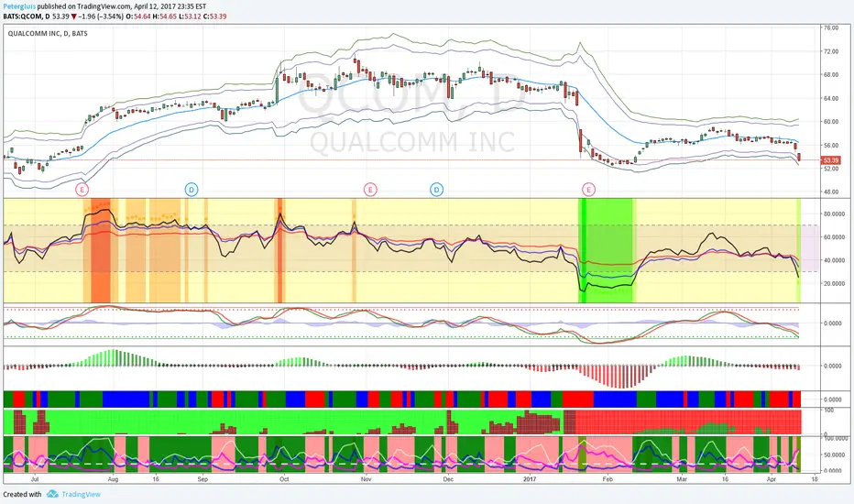This screenshot has width=854, height=504.
Task: Click the 76.00 price axis label
Action: coord(831,27)
